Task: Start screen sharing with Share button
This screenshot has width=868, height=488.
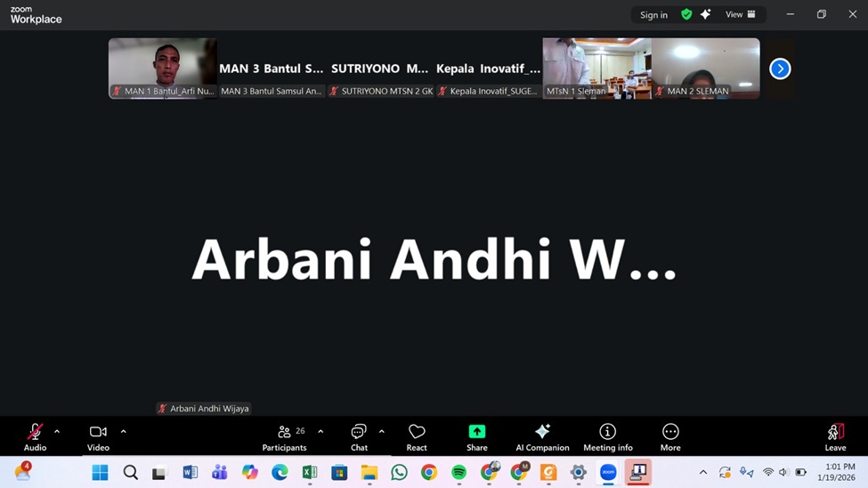Action: [x=477, y=436]
